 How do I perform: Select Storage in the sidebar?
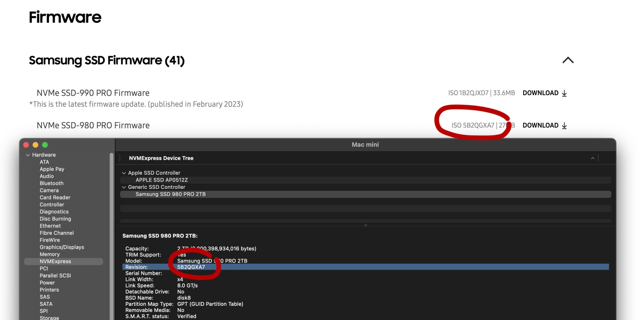tap(49, 317)
